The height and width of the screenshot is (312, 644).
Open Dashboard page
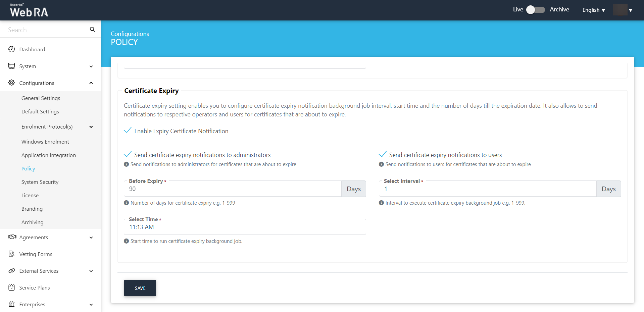[32, 49]
